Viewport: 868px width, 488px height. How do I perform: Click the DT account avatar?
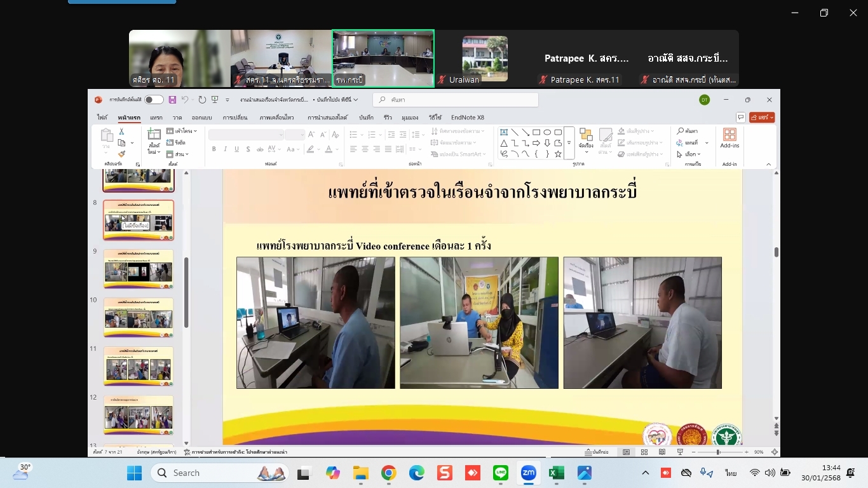pos(704,100)
